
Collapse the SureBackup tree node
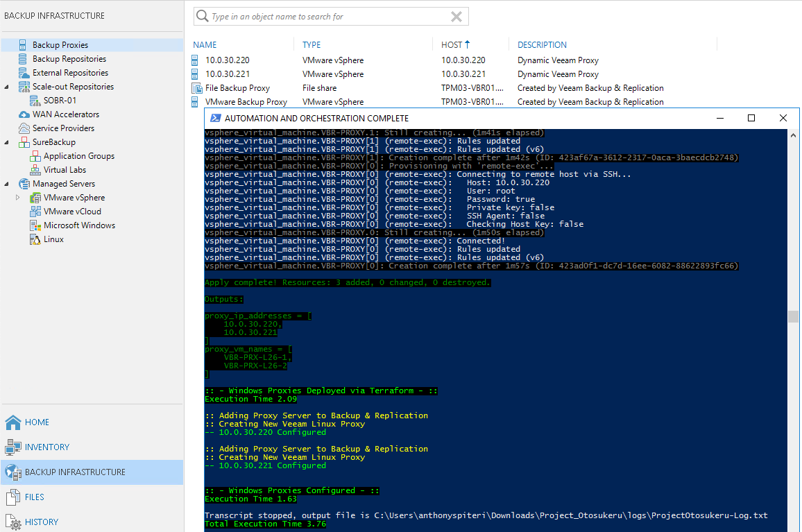(x=6, y=142)
